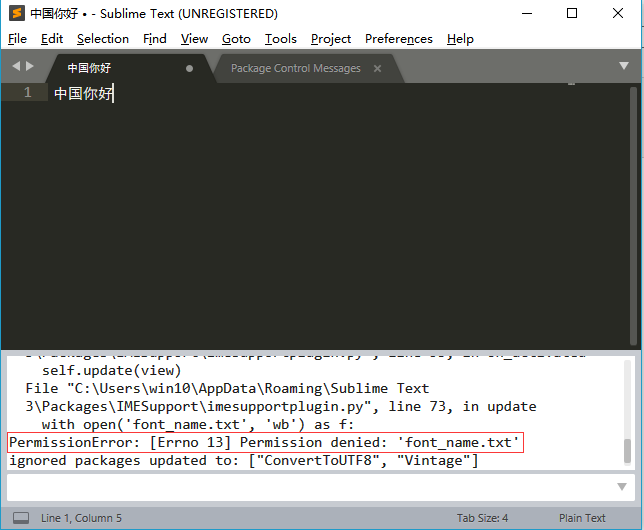Click the with open('font_name.txt') line
The image size is (644, 530).
coord(197,424)
